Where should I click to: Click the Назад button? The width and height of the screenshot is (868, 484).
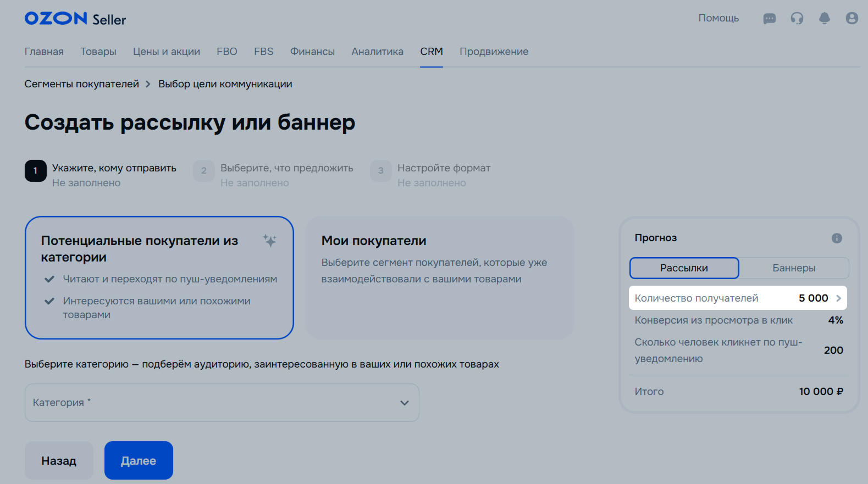[x=59, y=460]
